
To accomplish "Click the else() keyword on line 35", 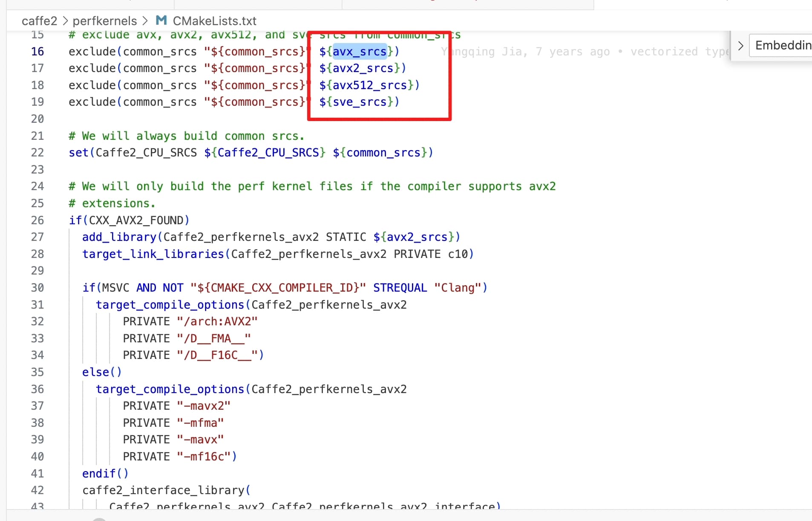I will coord(102,372).
